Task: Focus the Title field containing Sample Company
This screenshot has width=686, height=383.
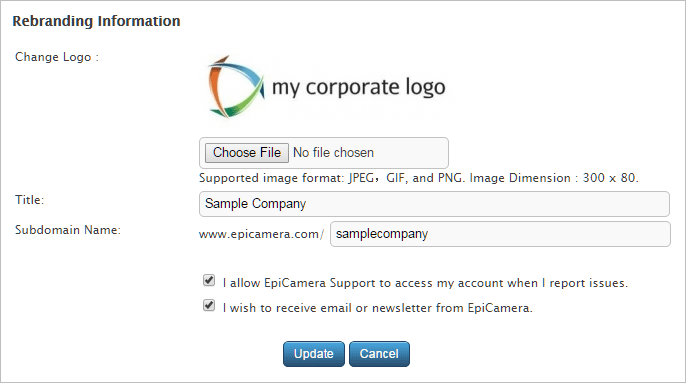Action: (434, 204)
